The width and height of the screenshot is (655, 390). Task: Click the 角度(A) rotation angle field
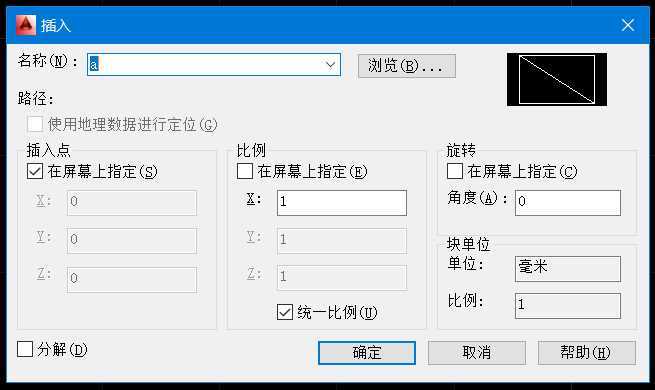(568, 203)
